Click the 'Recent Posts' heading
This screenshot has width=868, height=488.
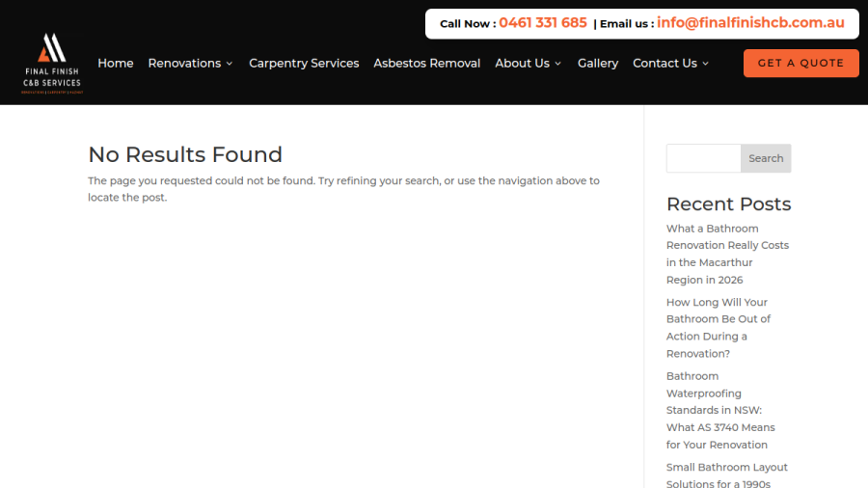click(728, 204)
